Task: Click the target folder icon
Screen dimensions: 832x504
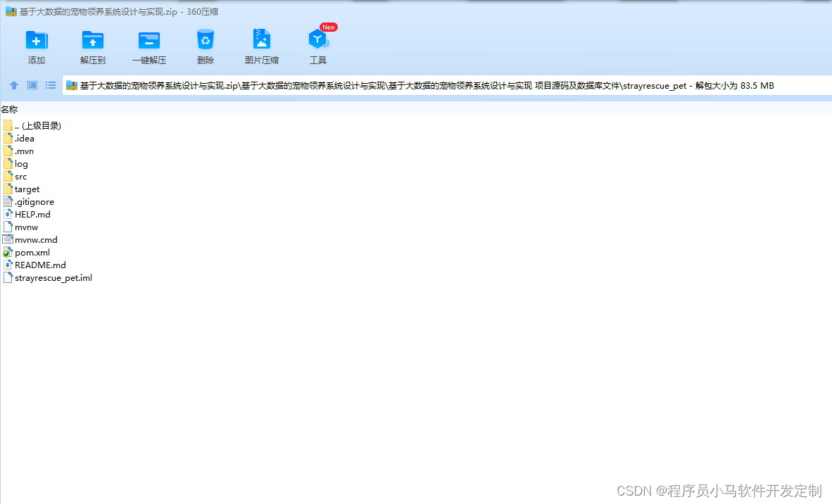Action: tap(8, 189)
